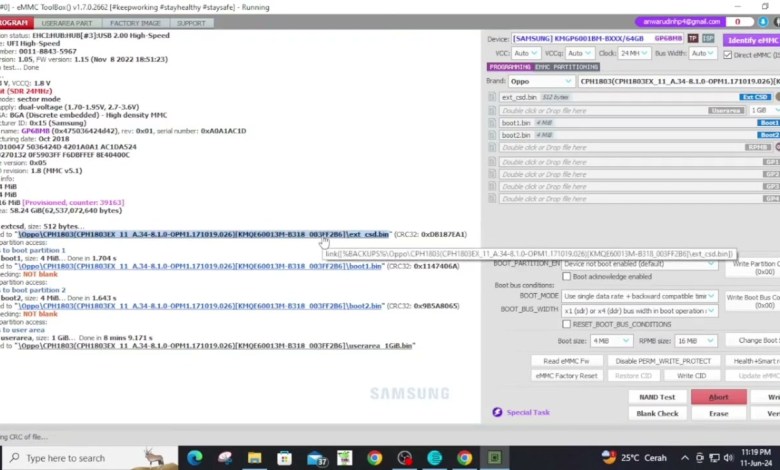Open the BOOT_PARTITION_EN dropdown
The image size is (780, 470).
[x=640, y=264]
